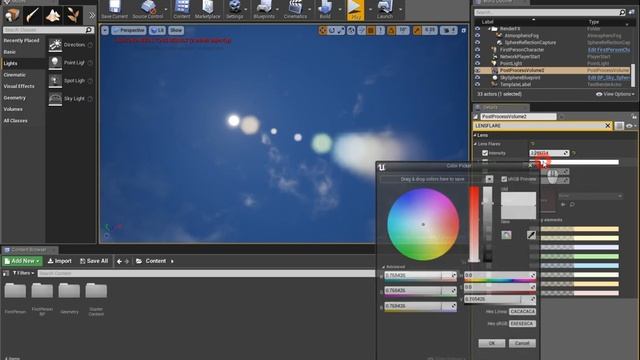Image resolution: width=640 pixels, height=360 pixels.
Task: Hide AtmosphericFog via its eye icon
Action: (x=477, y=36)
